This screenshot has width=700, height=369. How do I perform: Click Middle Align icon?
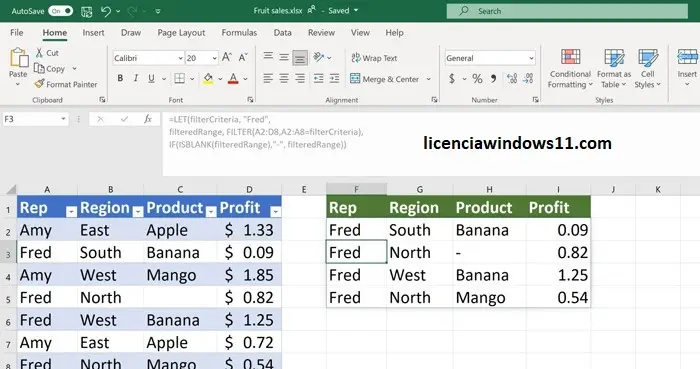pyautogui.click(x=284, y=57)
